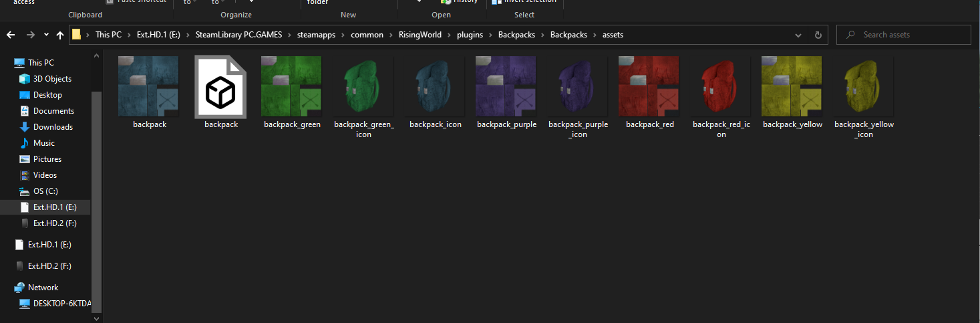This screenshot has height=323, width=980.
Task: Select Network in the navigation pane
Action: click(43, 288)
